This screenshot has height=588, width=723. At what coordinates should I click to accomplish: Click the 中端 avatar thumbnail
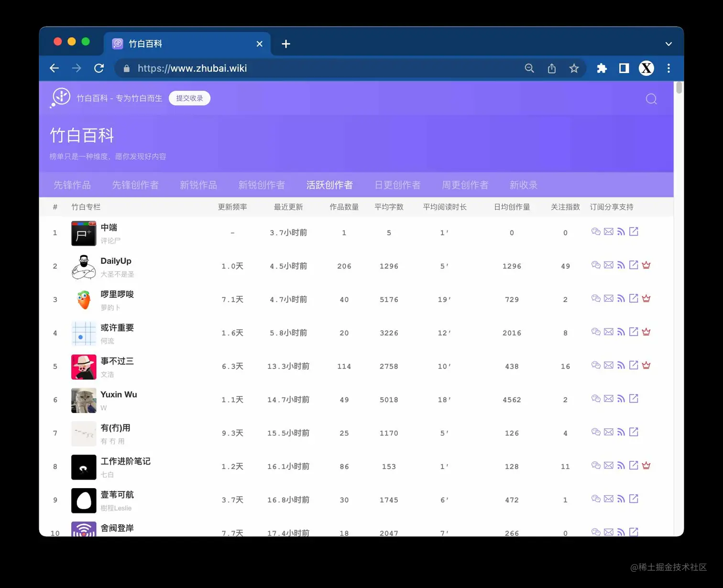[84, 233]
